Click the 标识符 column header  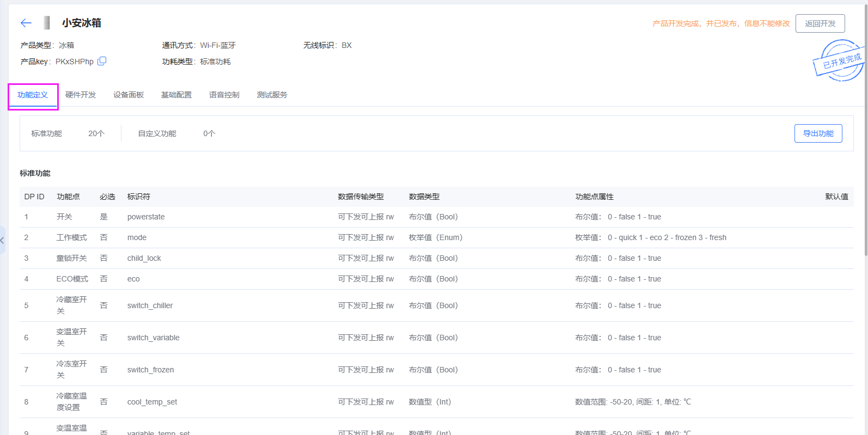[139, 197]
